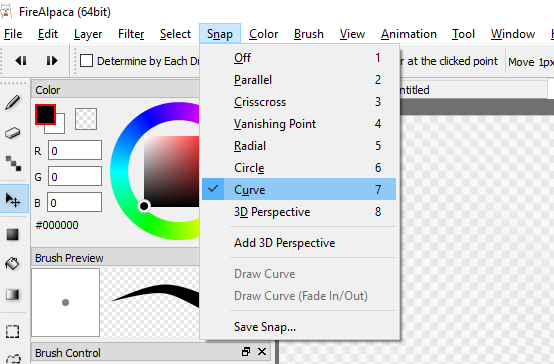Click the R value field

(75, 150)
